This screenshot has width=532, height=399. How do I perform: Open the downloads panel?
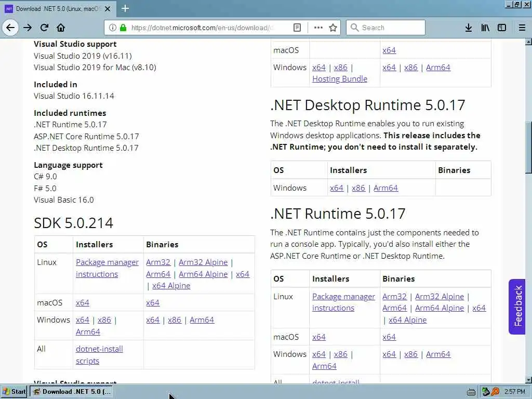pyautogui.click(x=469, y=28)
